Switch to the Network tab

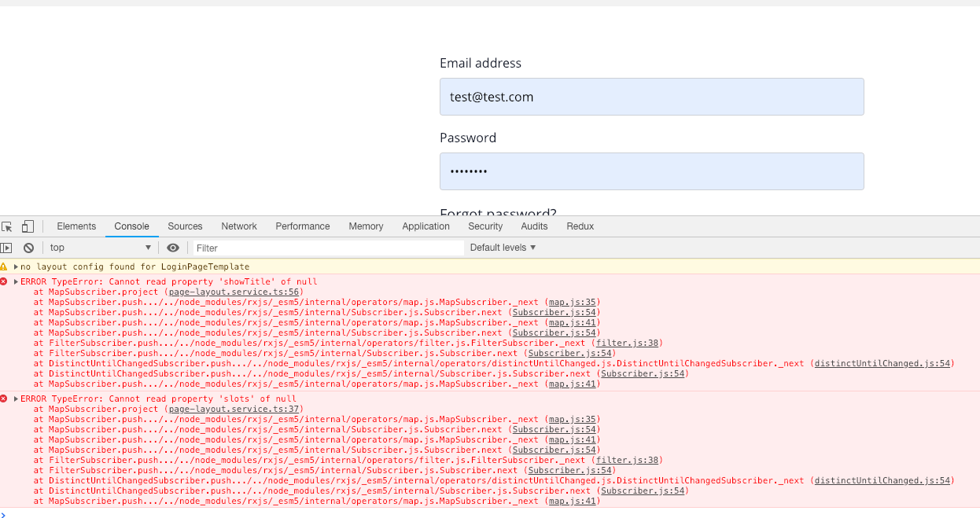238,226
